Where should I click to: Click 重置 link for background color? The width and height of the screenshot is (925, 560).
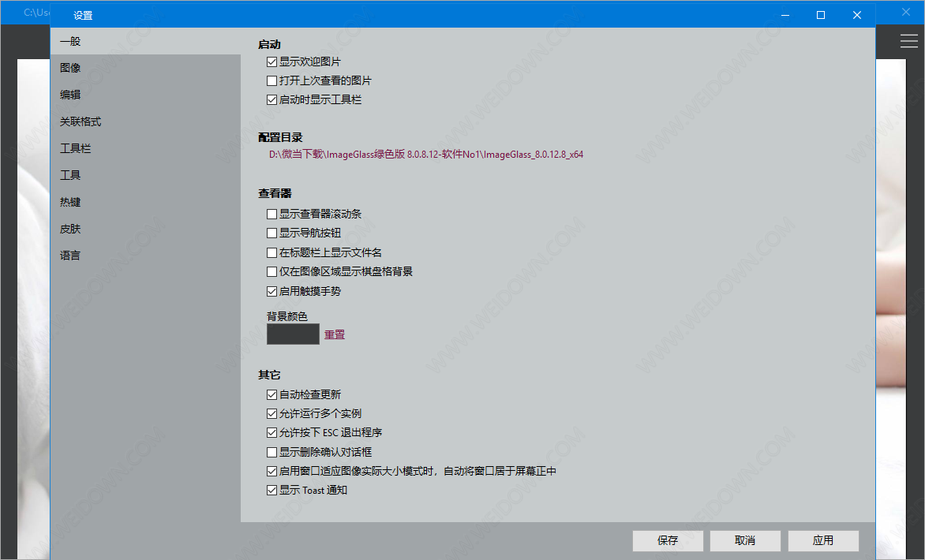point(335,334)
